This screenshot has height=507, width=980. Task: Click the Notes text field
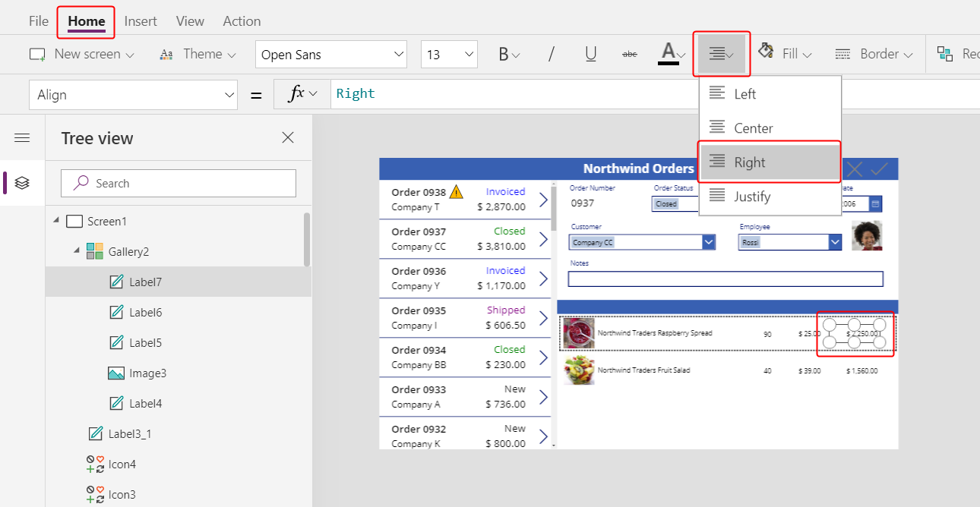coord(726,279)
